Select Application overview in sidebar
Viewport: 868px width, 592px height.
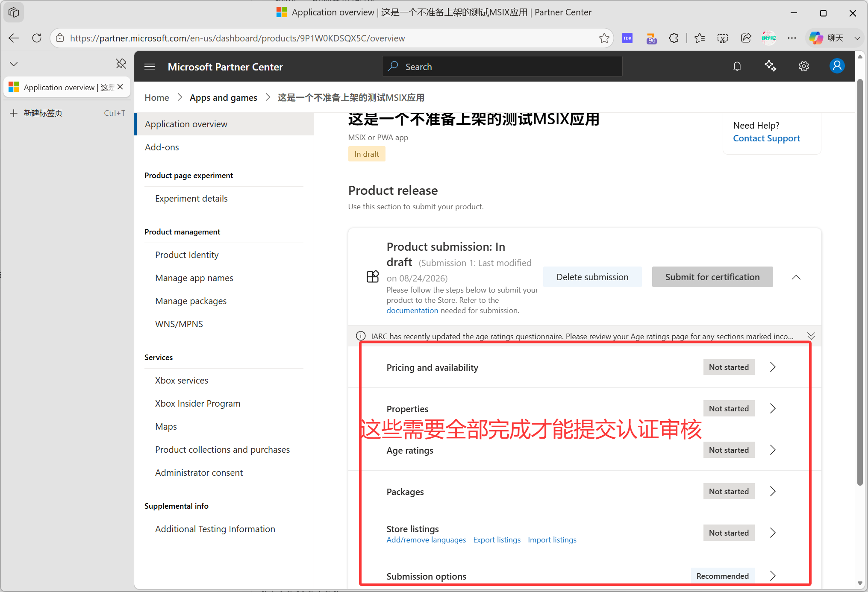tap(224, 124)
